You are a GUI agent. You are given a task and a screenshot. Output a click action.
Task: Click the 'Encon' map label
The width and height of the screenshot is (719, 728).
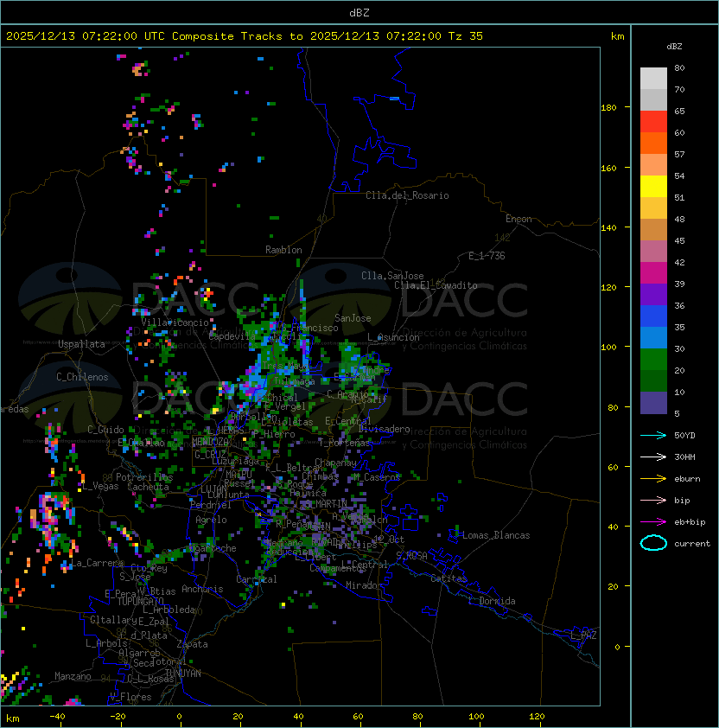(519, 219)
